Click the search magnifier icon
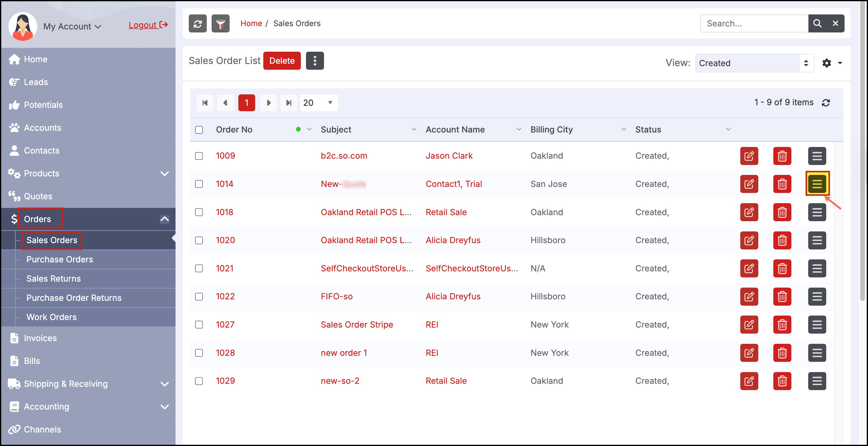Screen dimensions: 868x446 click(x=817, y=23)
